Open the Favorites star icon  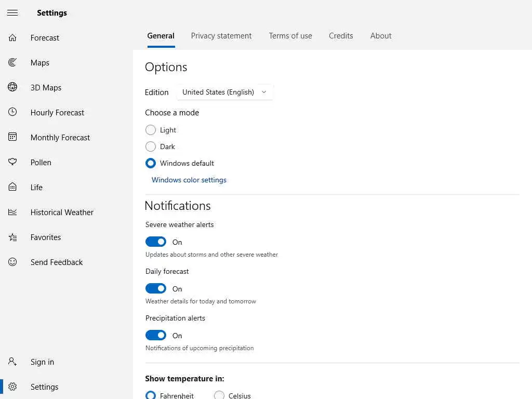[x=12, y=237]
